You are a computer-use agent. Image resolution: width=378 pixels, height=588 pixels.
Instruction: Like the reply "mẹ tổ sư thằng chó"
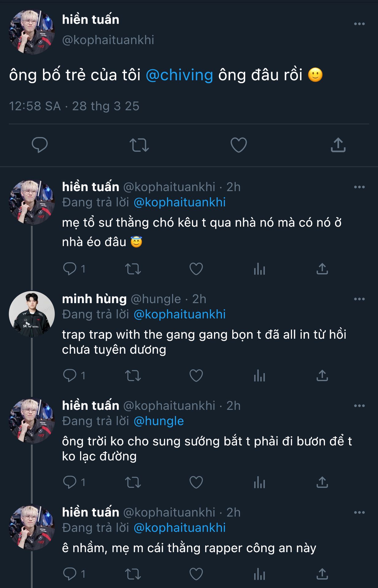(x=196, y=269)
